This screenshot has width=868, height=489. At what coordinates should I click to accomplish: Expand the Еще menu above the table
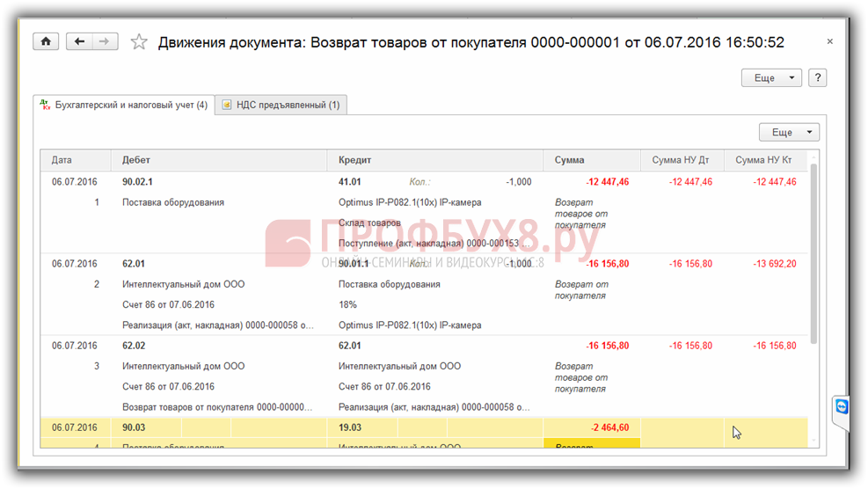click(x=789, y=132)
